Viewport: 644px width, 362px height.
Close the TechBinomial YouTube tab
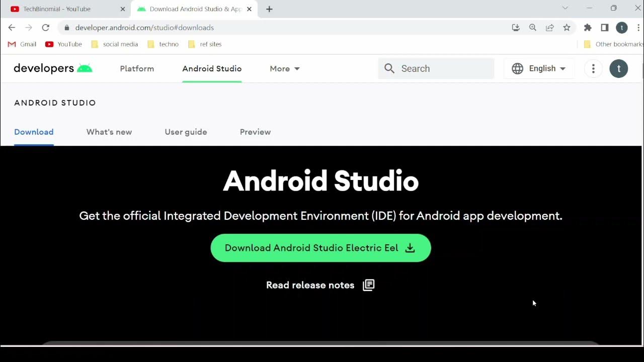point(122,9)
